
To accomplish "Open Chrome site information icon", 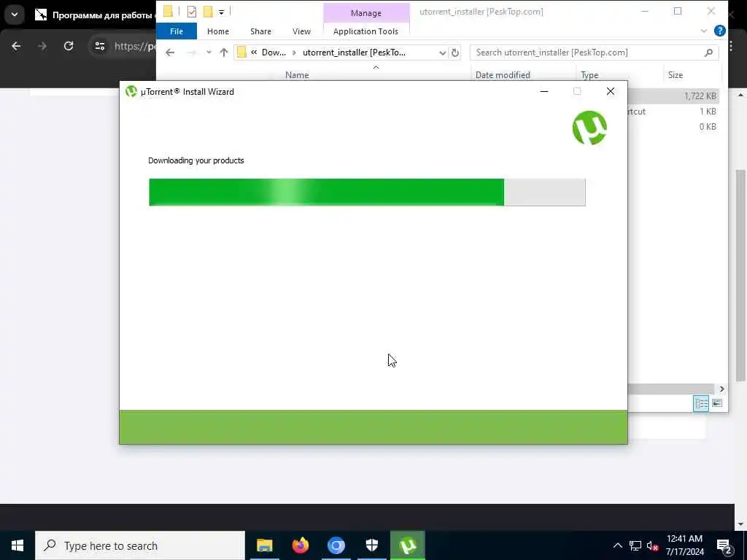I will [99, 46].
